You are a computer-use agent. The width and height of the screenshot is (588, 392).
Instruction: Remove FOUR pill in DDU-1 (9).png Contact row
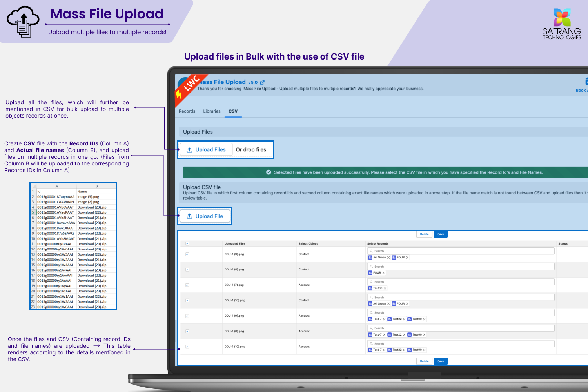point(407,258)
